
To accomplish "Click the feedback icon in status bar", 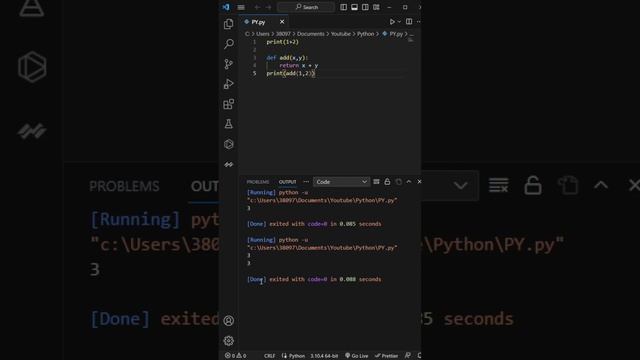I will point(407,356).
